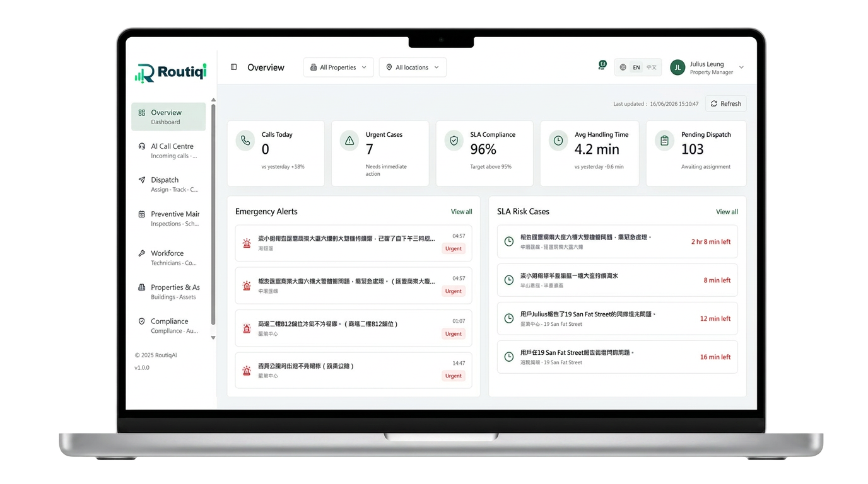This screenshot has width=868, height=484.
Task: Click the refresh arrows icon
Action: (x=714, y=104)
